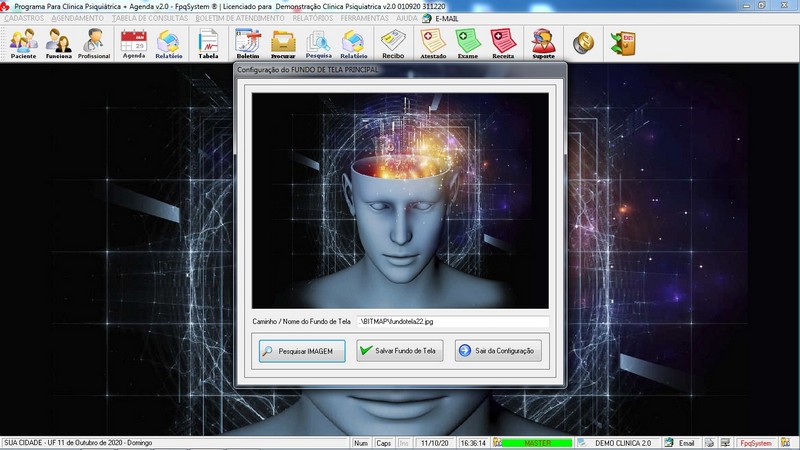This screenshot has width=800, height=450.
Task: Click the Num indicator in status bar
Action: coord(361,443)
